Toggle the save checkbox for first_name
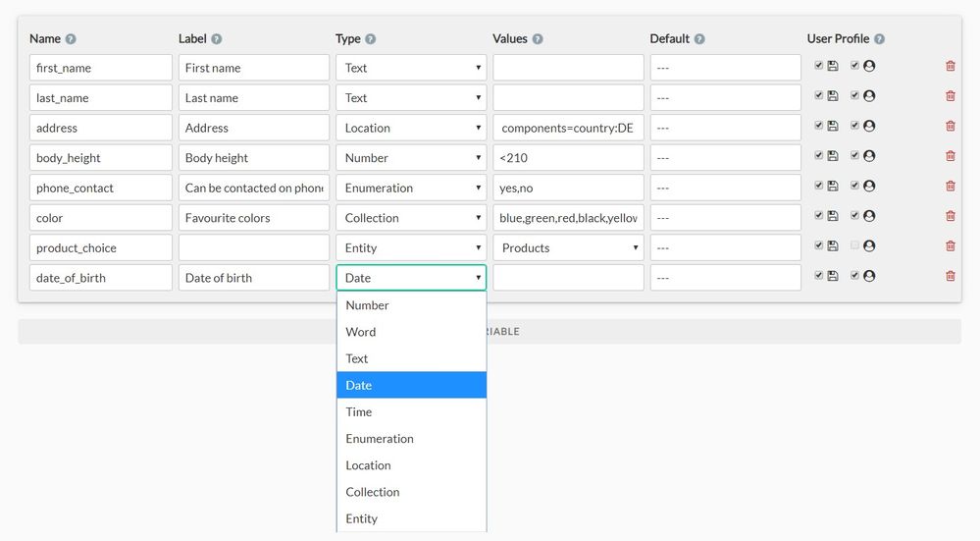The image size is (980, 541). (819, 65)
